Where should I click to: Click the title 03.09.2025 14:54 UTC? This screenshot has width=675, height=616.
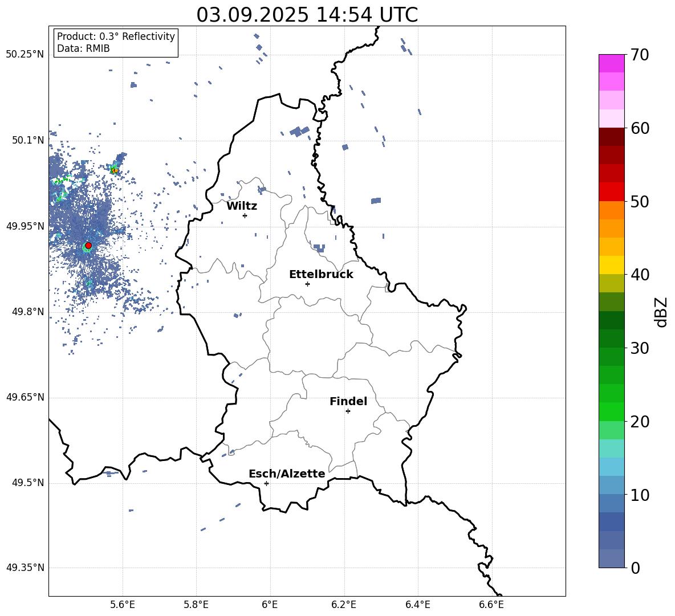[307, 15]
